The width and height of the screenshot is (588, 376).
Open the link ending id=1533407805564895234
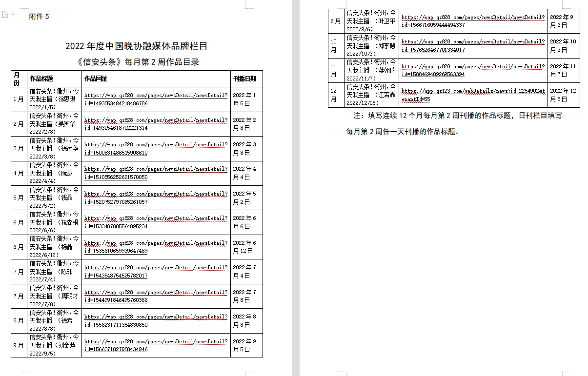pyautogui.click(x=156, y=222)
